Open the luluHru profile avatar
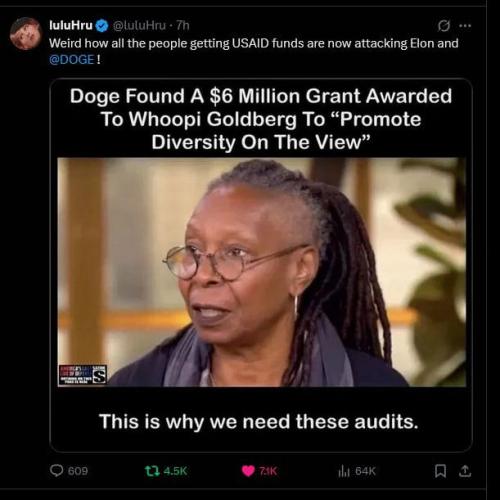The height and width of the screenshot is (500, 500). pyautogui.click(x=25, y=34)
